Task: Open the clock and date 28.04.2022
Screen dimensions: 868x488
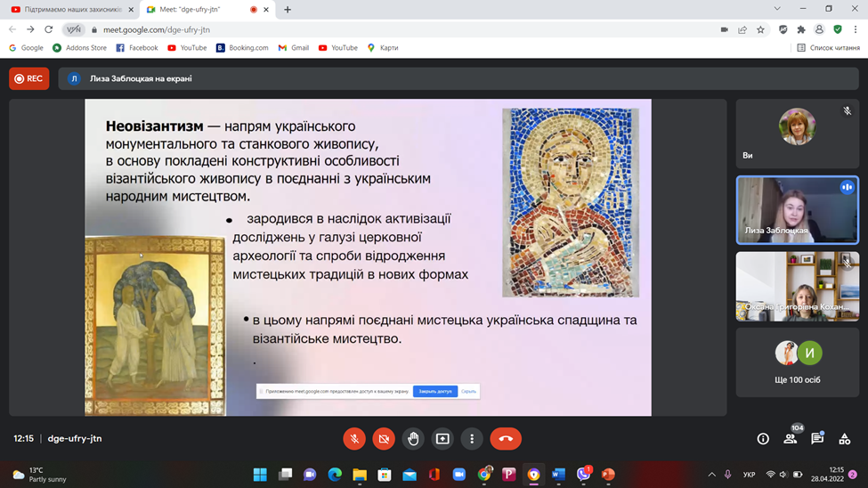Action: click(x=828, y=475)
